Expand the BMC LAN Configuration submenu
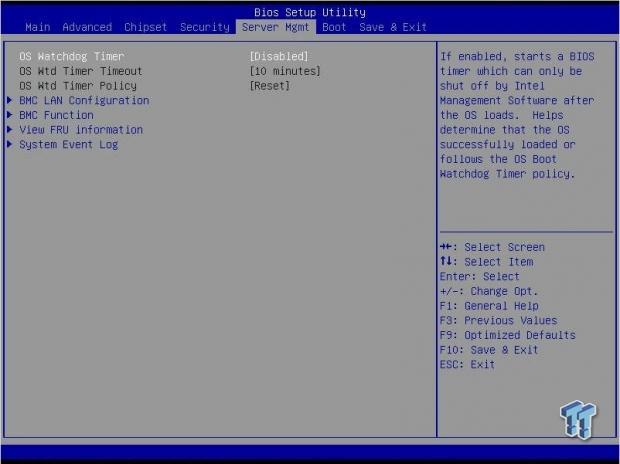This screenshot has height=464, width=620. tap(84, 100)
